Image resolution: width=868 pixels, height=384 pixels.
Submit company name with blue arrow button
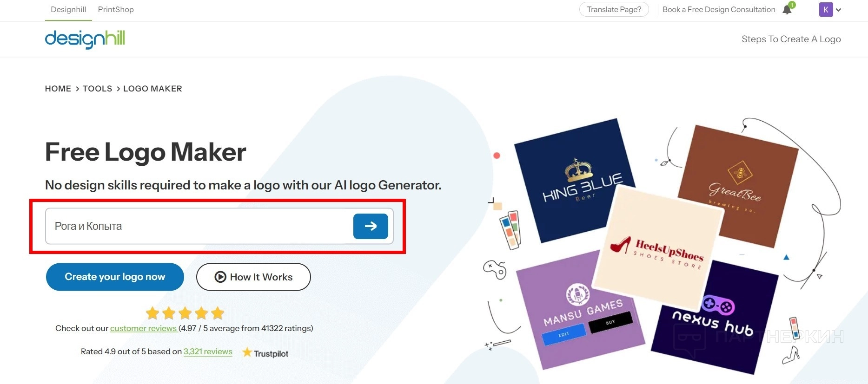pos(371,226)
